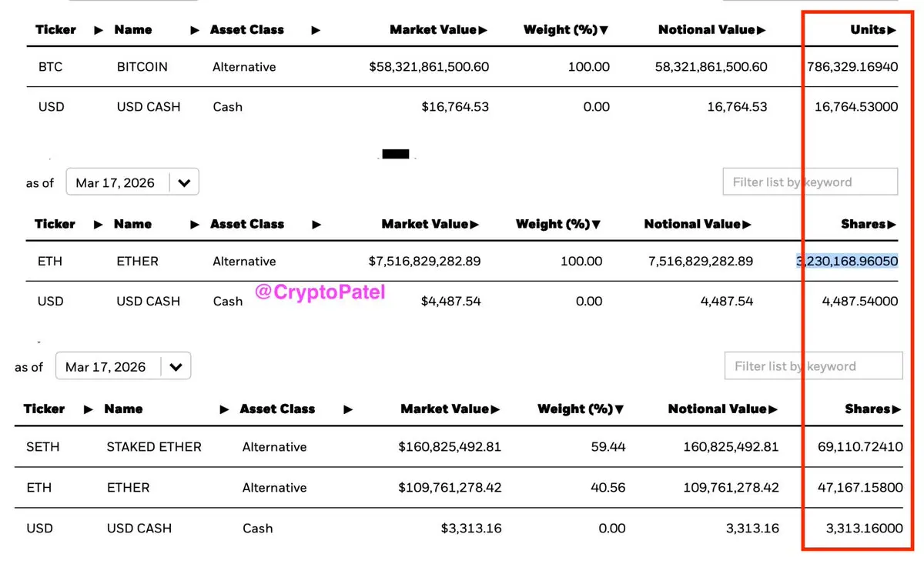Image resolution: width=924 pixels, height=564 pixels.
Task: Click the Name column header in ETHER table
Action: [x=132, y=224]
